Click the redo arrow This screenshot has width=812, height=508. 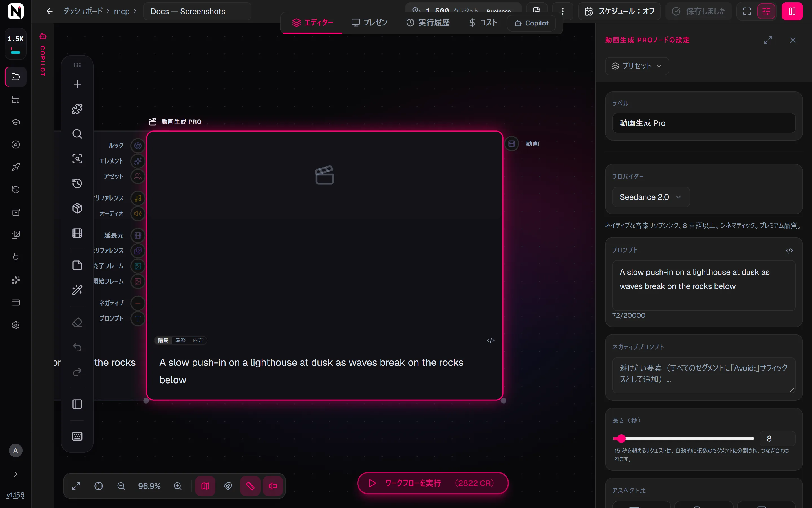(x=77, y=372)
